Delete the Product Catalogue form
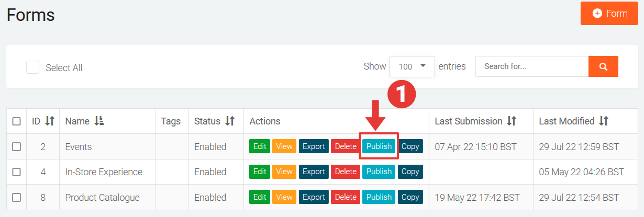 (345, 197)
